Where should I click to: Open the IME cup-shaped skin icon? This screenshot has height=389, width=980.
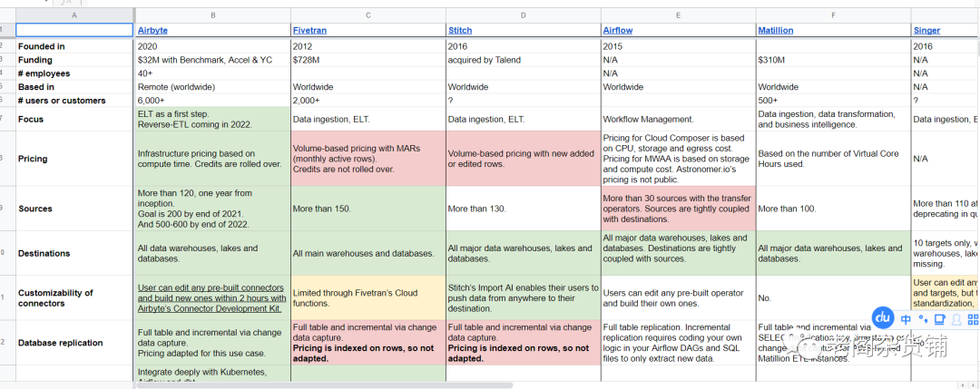[939, 319]
